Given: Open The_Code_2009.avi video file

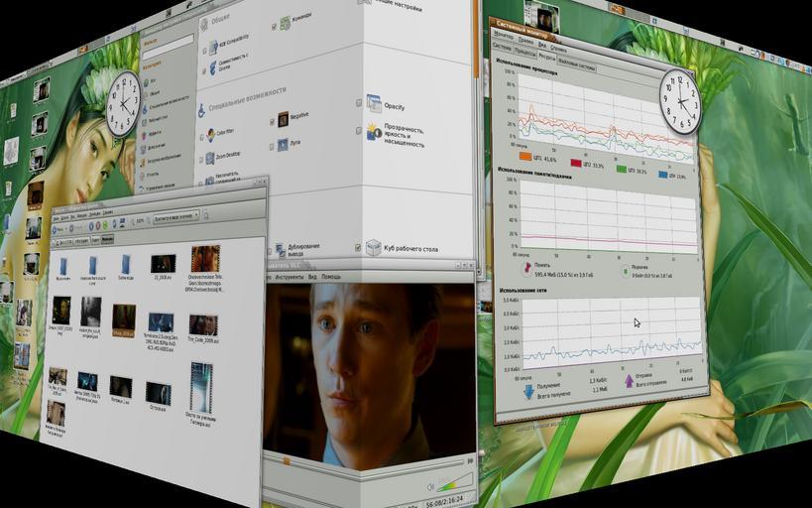Looking at the screenshot, I should tap(202, 325).
